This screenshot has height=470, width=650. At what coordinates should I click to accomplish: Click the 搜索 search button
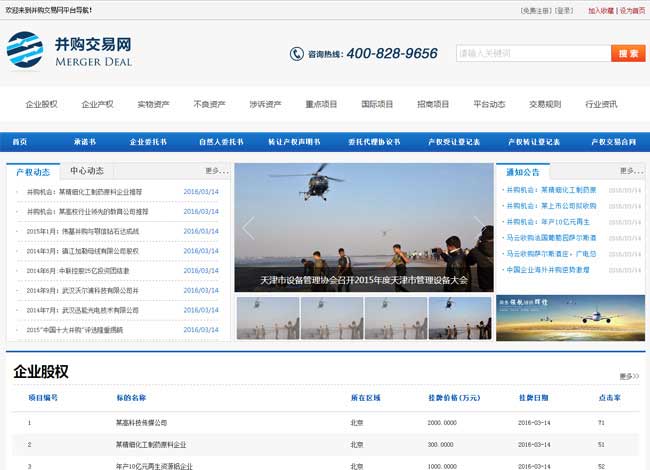(x=628, y=53)
